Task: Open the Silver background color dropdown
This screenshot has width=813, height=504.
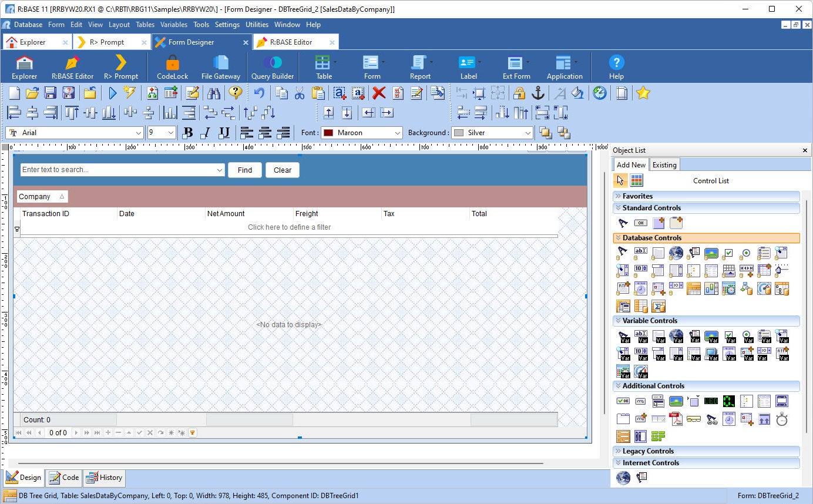Action: (x=528, y=133)
